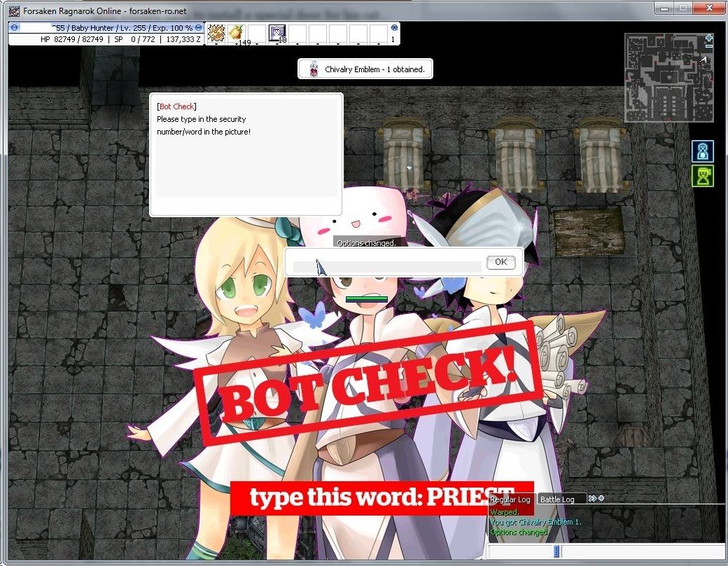Click the "Options changed" line in chat log
The image size is (728, 566).
(519, 532)
